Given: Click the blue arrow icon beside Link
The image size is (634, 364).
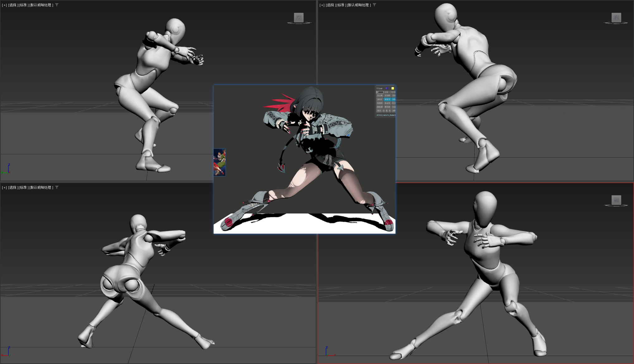Looking at the screenshot, I should pos(387,88).
